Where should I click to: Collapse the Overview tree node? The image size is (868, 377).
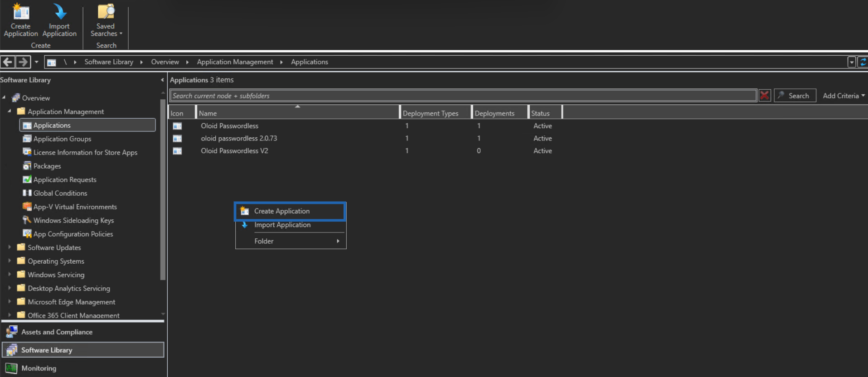(x=4, y=97)
